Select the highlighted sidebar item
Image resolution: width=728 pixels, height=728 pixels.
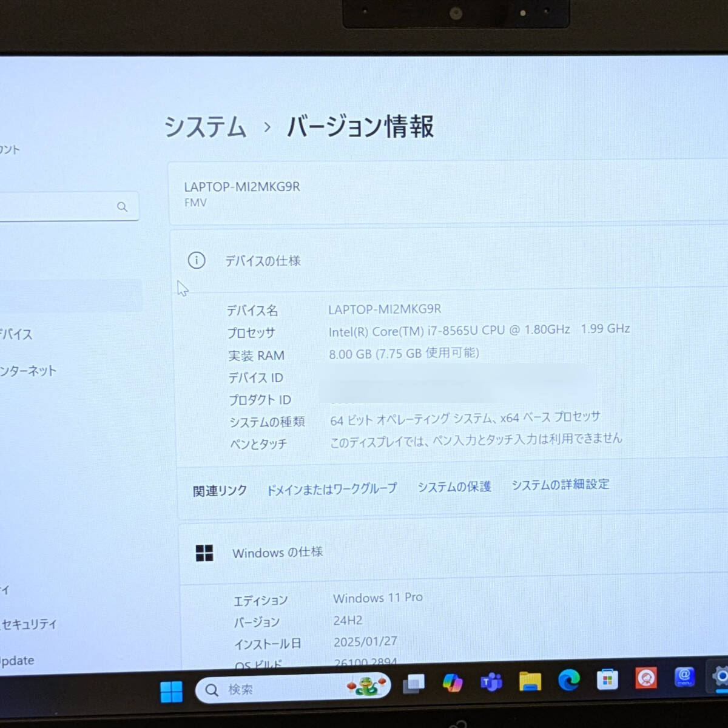[x=71, y=295]
